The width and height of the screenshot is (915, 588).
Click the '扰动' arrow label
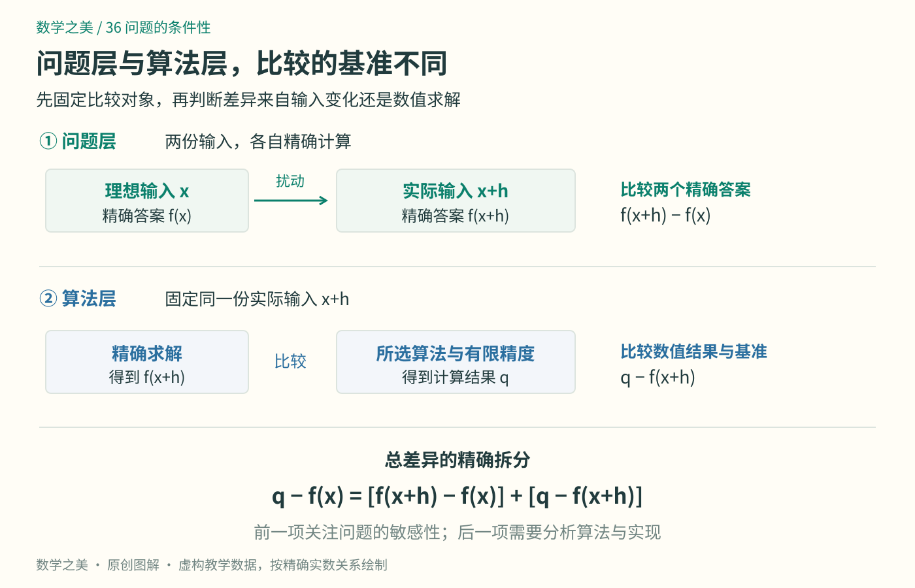point(290,181)
